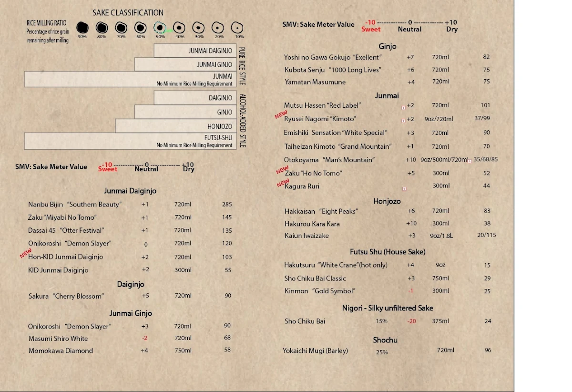Pick the 40% rice milling grain icon
The width and height of the screenshot is (572, 392).
[x=179, y=28]
